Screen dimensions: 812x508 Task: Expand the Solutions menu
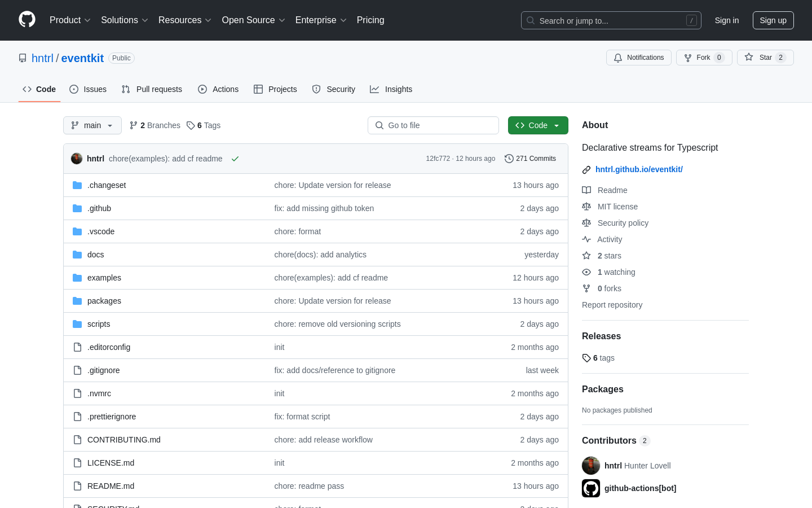coord(125,20)
